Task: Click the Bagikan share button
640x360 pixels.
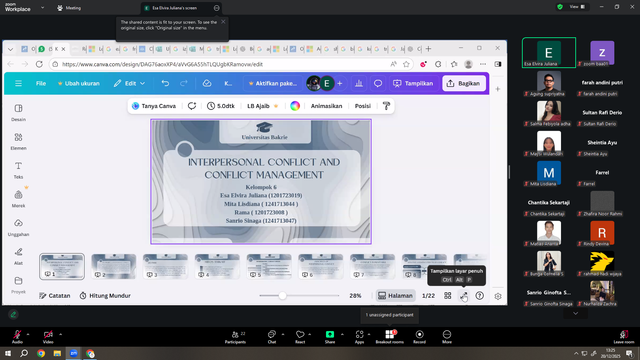Action: point(464,83)
